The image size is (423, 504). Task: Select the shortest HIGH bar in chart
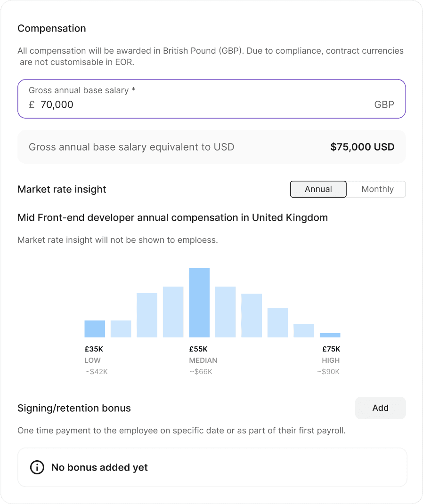point(330,335)
